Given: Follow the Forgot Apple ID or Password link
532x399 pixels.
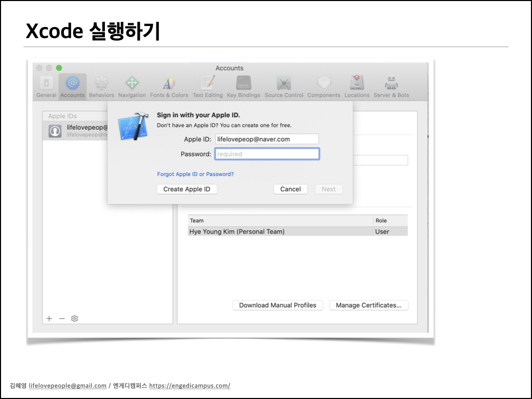Looking at the screenshot, I should 195,174.
